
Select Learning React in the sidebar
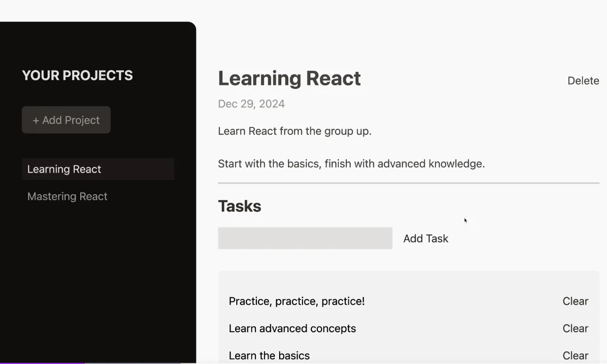tap(64, 169)
